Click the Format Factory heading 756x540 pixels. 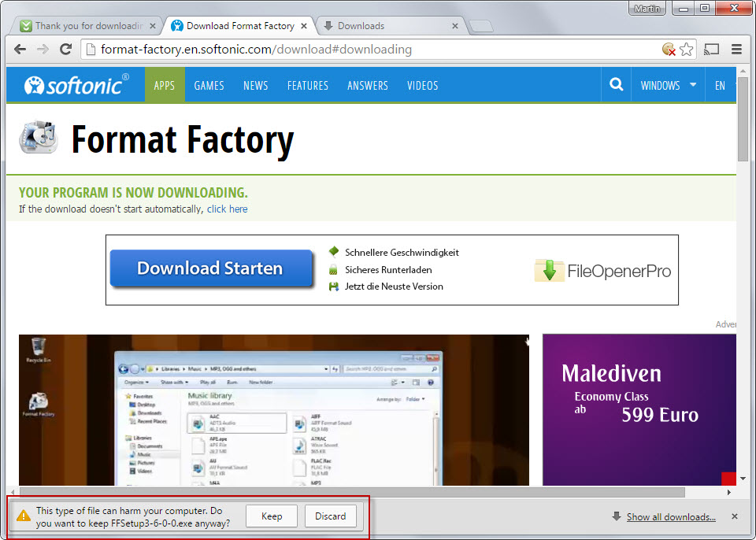pos(182,140)
